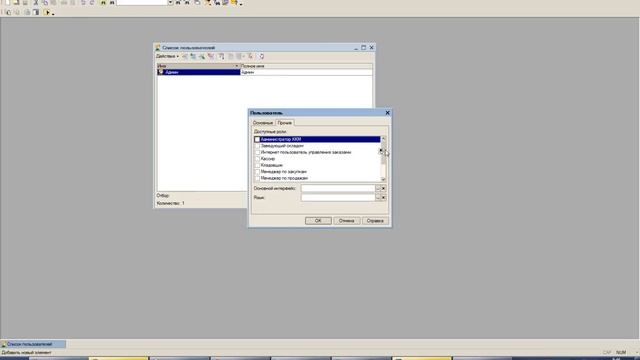The height and width of the screenshot is (360, 640).
Task: Sort by the Имя column header
Action: tap(198, 66)
